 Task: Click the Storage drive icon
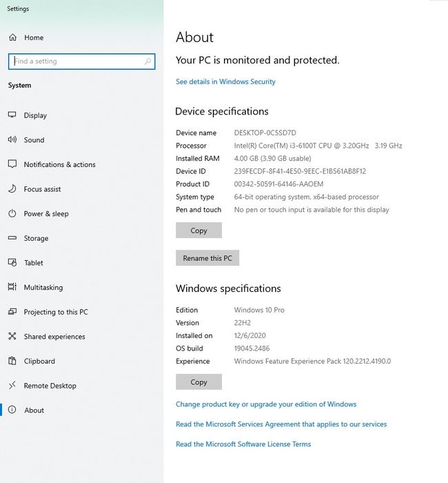pos(12,238)
